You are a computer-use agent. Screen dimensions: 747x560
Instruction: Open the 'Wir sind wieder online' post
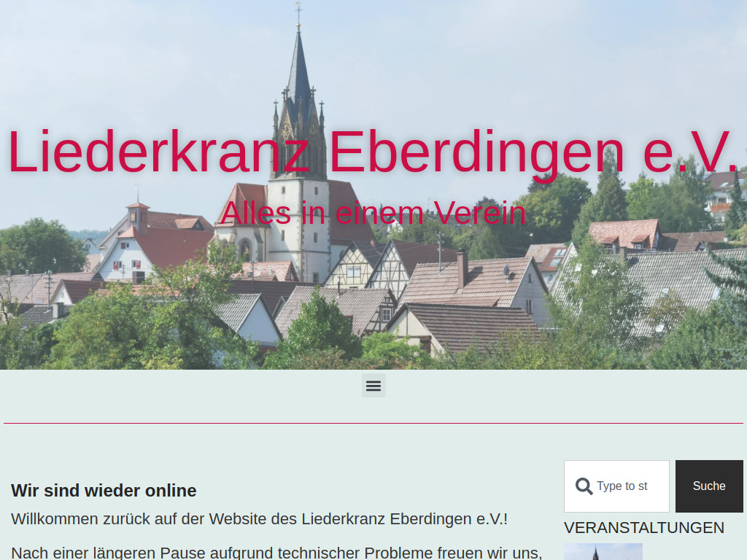104,491
